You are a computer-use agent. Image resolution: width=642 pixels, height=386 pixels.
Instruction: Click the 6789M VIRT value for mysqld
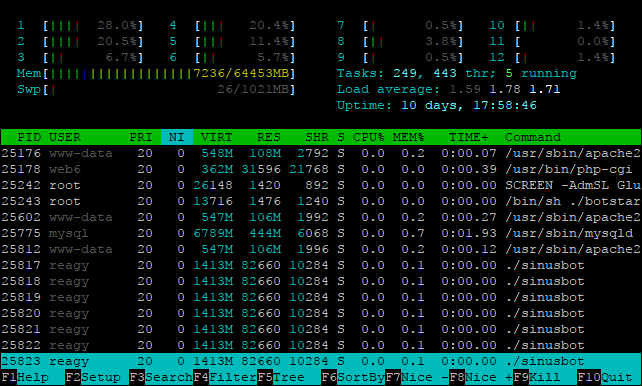coord(213,233)
